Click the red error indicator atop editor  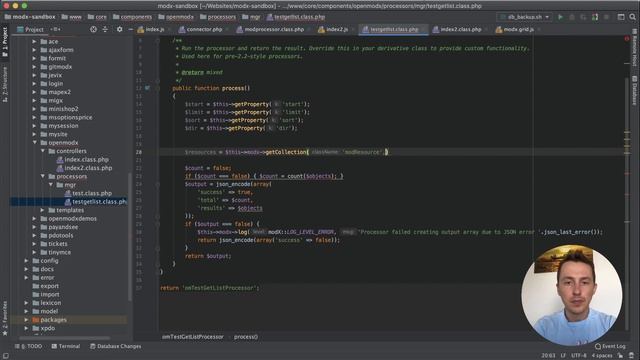[627, 39]
